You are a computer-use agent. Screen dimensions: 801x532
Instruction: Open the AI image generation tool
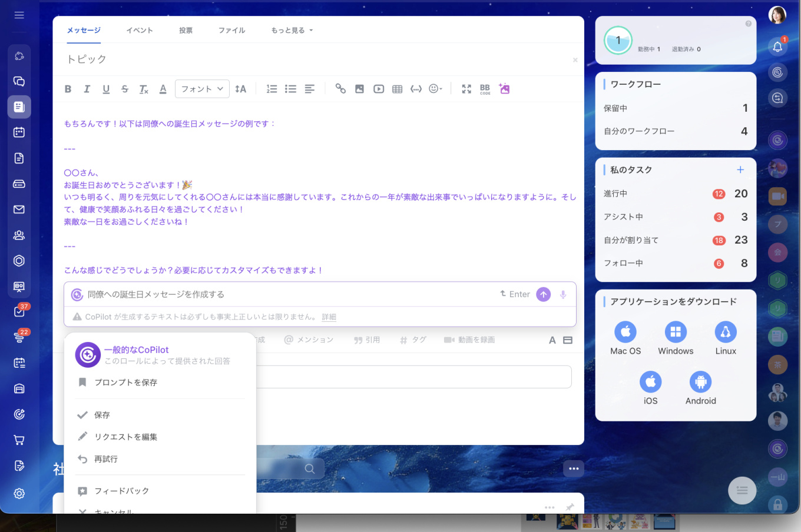point(504,89)
